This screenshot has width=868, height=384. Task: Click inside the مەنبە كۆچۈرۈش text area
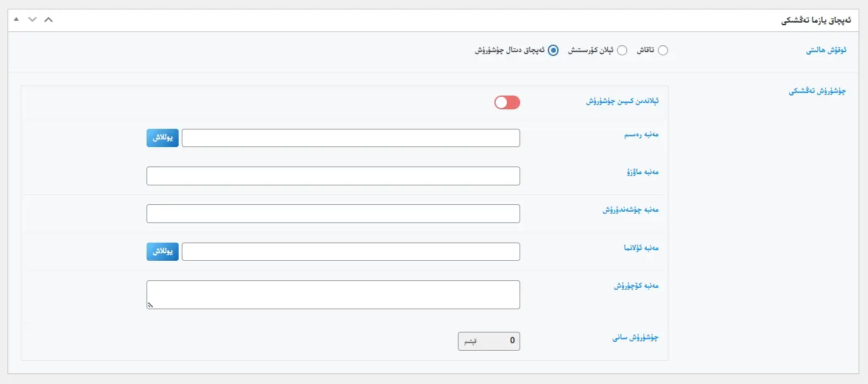[333, 292]
